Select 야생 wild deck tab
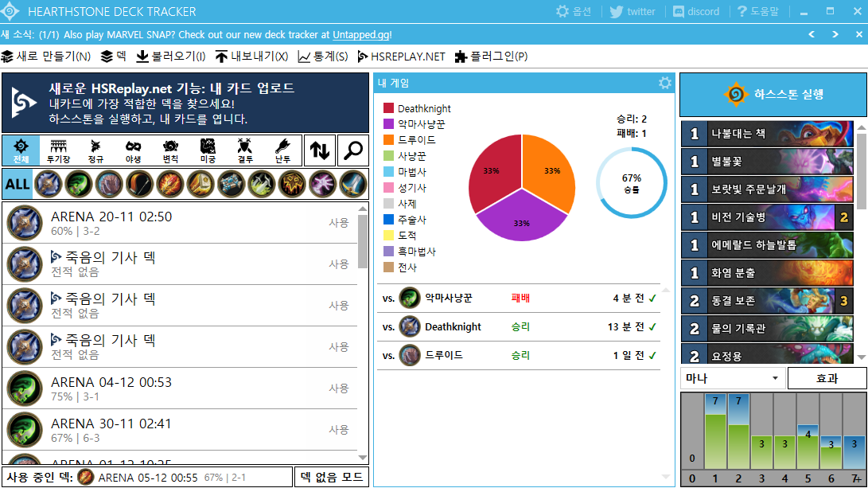The image size is (868, 488). [x=133, y=150]
